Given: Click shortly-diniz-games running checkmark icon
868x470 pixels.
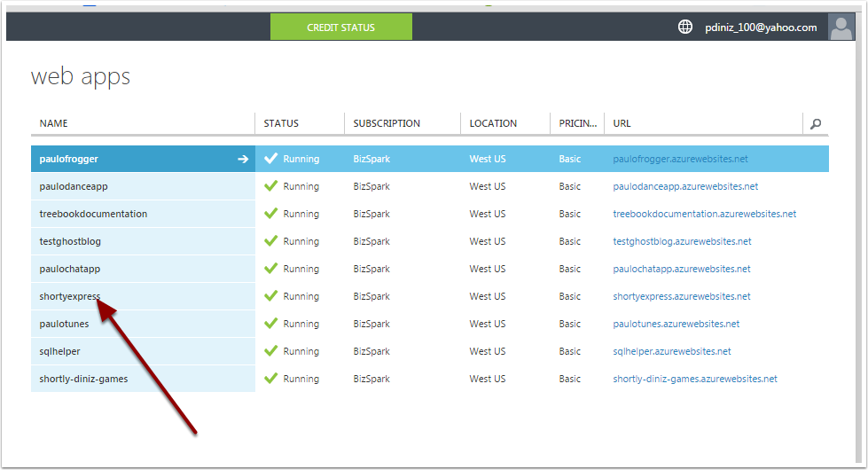Looking at the screenshot, I should click(270, 378).
